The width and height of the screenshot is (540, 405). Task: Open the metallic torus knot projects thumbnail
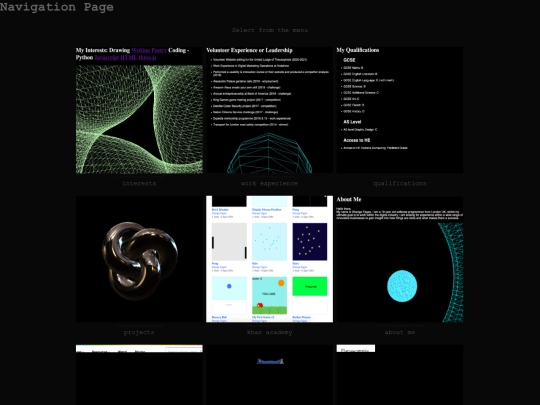pyautogui.click(x=140, y=260)
